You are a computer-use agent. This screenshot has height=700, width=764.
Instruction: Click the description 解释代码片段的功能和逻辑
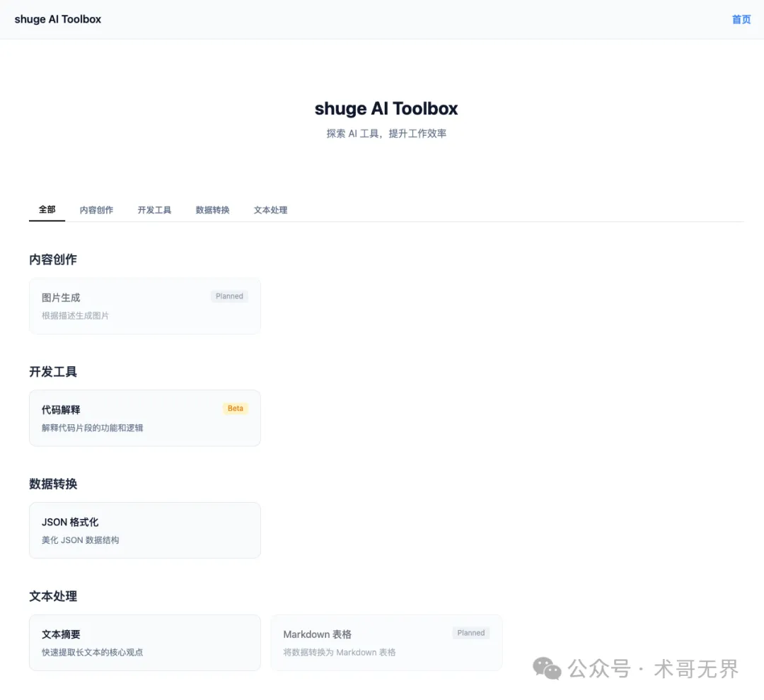(x=93, y=428)
